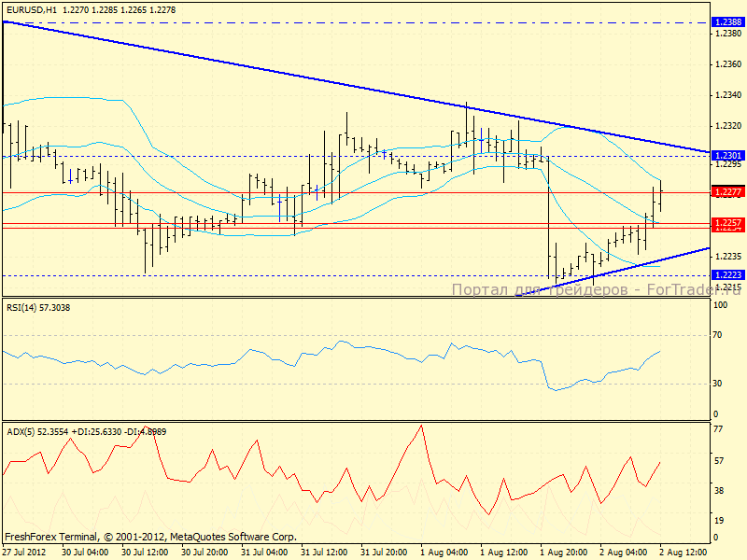Click the 1.2223 blue price label
Screen dimensions: 747x560
point(728,274)
